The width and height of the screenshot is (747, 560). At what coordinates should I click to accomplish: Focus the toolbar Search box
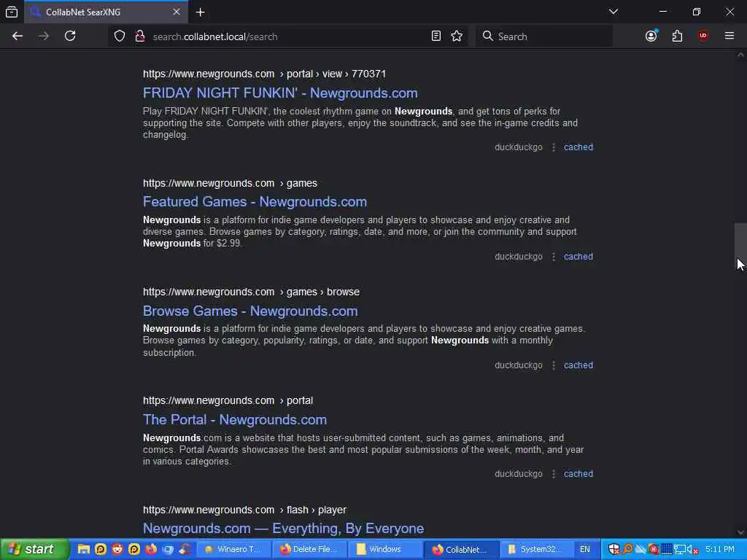544,36
